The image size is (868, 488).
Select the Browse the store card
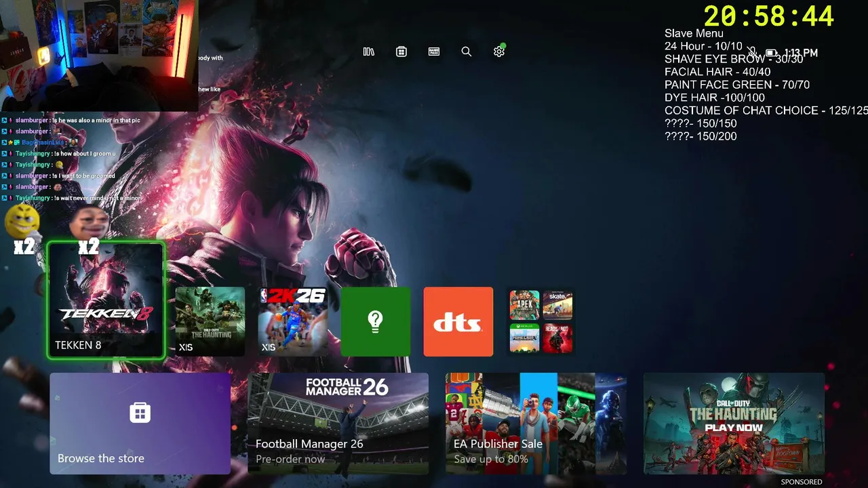pos(140,423)
